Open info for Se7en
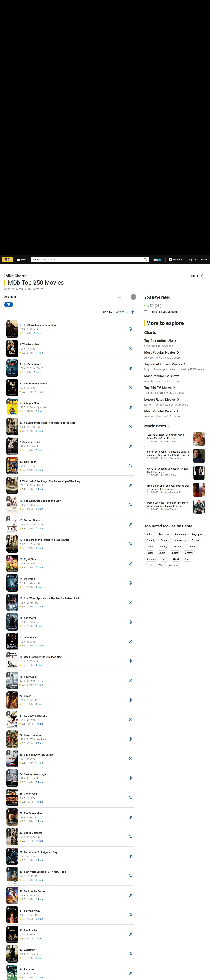210x980 pixels. click(130, 700)
